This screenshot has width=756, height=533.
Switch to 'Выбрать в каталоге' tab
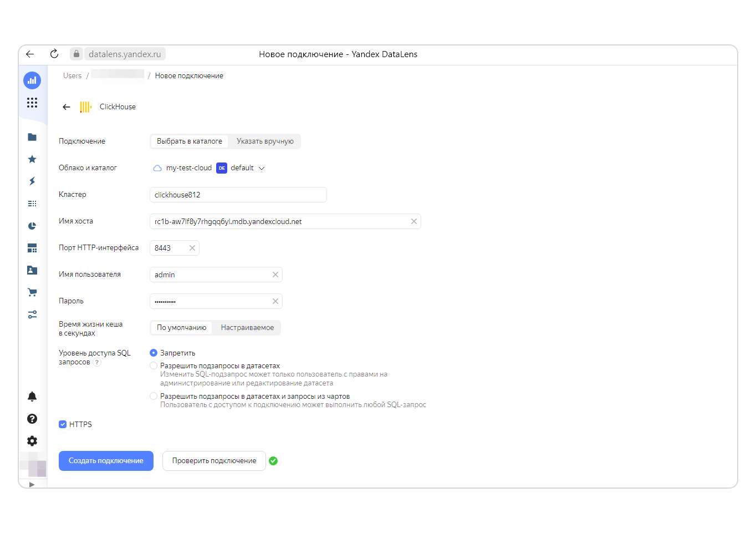coord(190,141)
